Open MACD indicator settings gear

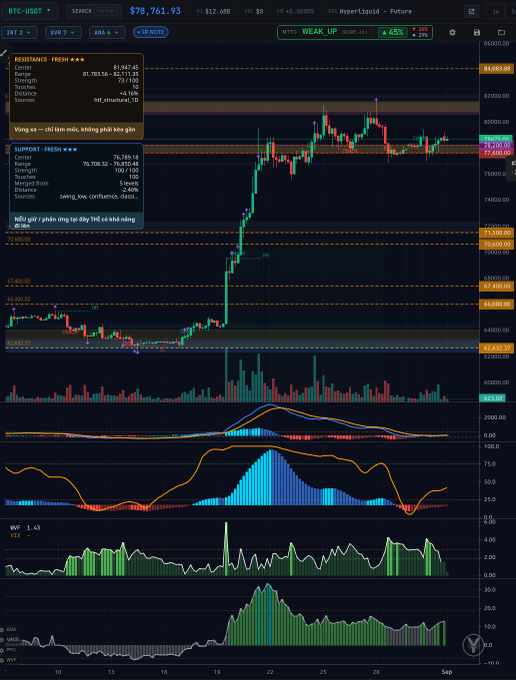click(2, 640)
